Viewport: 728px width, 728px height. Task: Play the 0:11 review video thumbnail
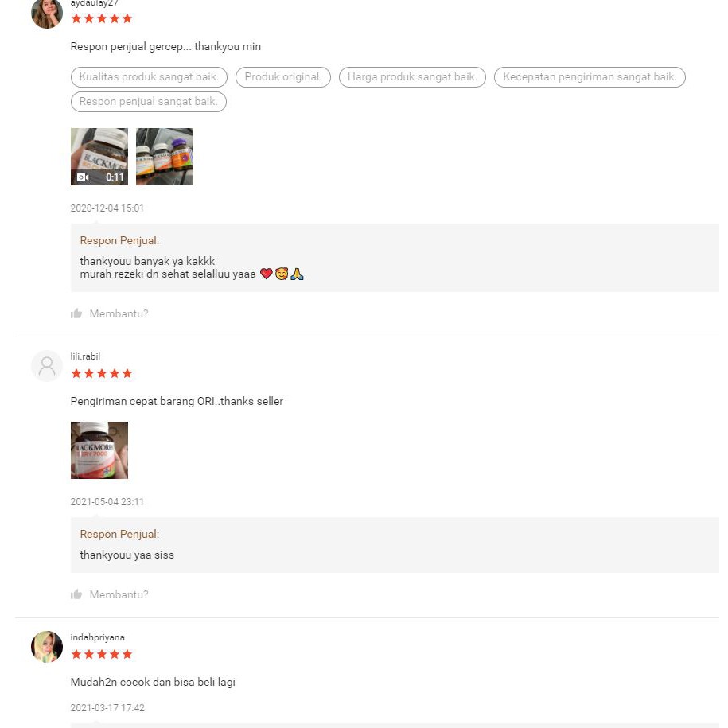click(99, 157)
